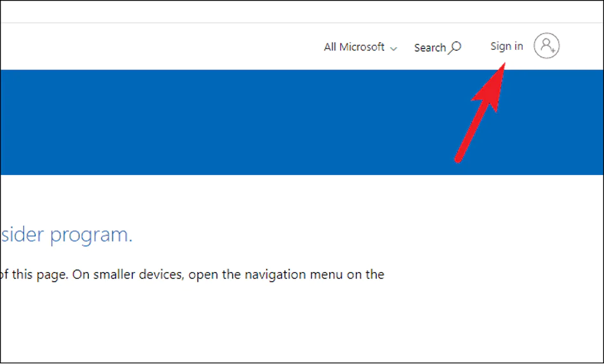Click the magnifying glass search icon

(454, 47)
